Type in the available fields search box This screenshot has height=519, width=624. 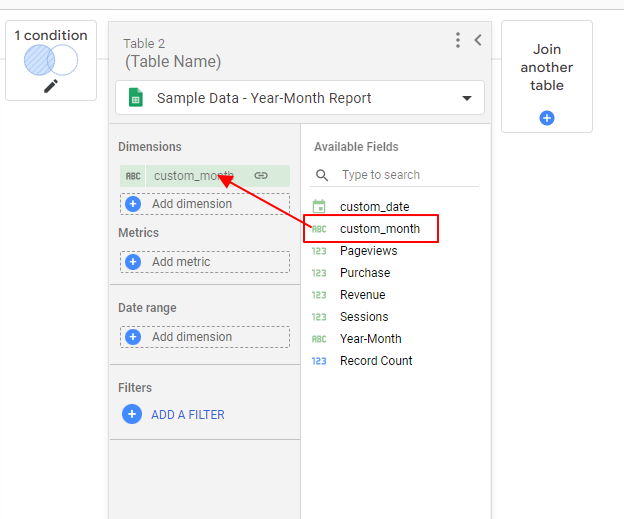[x=405, y=175]
